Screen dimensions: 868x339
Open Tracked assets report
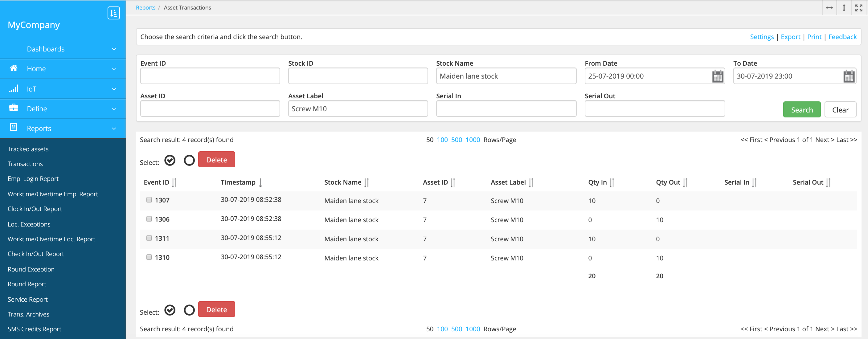tap(28, 149)
